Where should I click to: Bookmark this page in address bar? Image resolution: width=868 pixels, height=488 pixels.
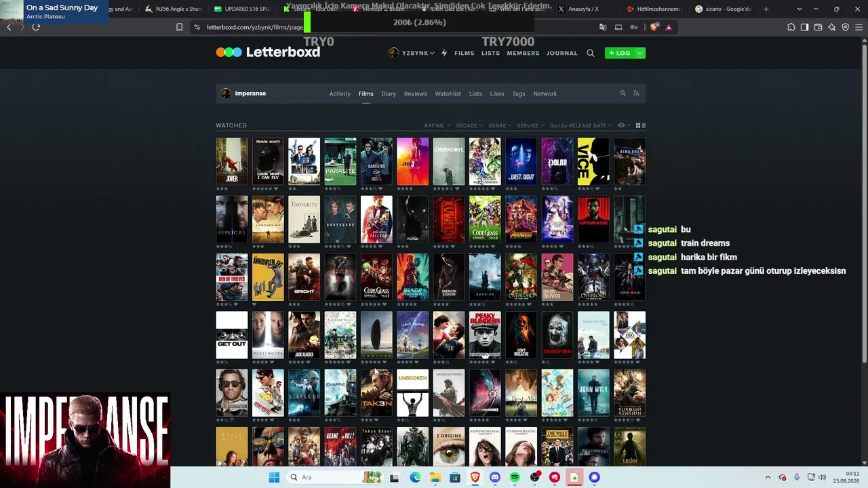[179, 27]
